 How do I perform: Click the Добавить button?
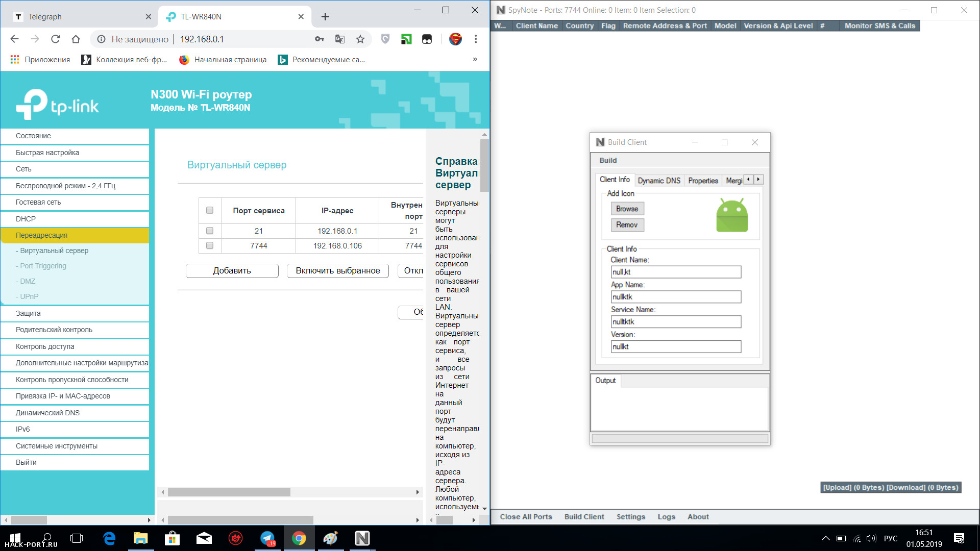click(232, 271)
